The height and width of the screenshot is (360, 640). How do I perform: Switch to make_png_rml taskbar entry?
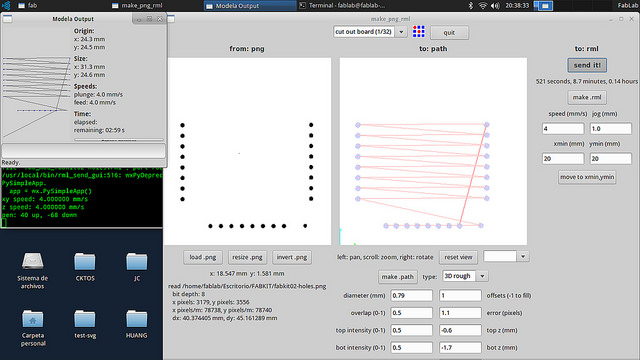point(137,6)
